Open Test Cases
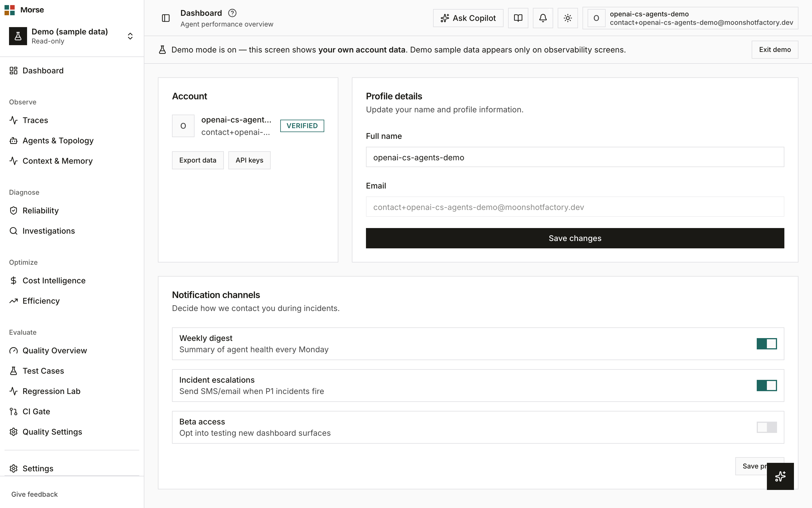This screenshot has height=508, width=812. 72,371
